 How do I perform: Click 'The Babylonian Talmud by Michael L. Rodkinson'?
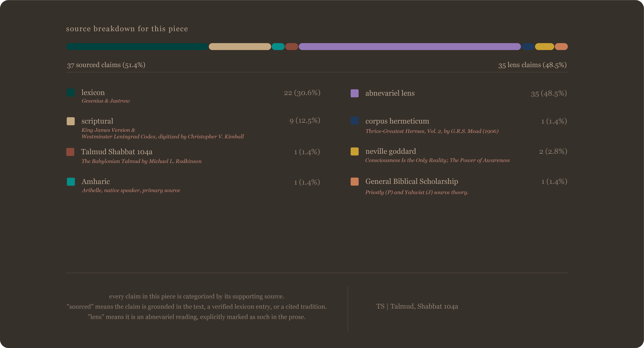pos(141,161)
